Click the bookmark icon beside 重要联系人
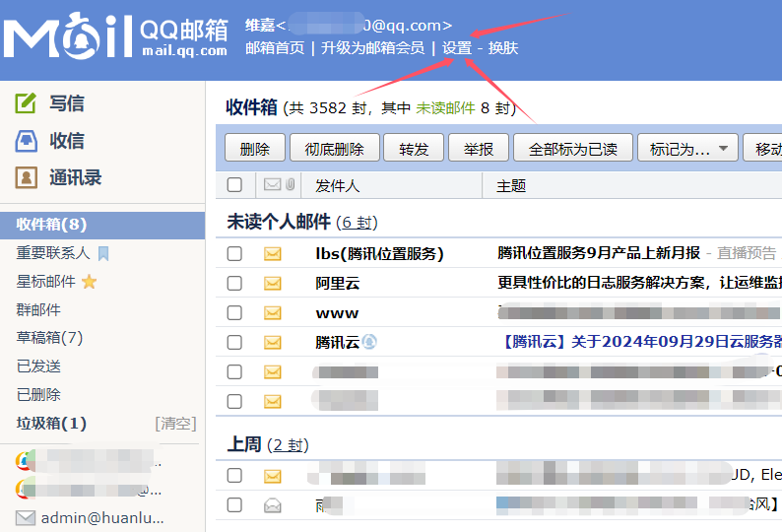782x532 pixels. (103, 253)
